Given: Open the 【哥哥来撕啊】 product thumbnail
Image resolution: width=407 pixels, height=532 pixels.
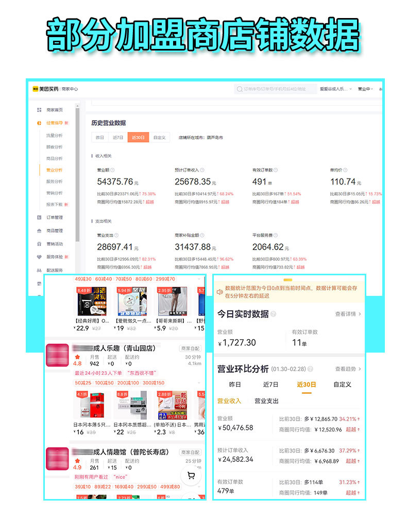Looking at the screenshot, I should click(172, 301).
